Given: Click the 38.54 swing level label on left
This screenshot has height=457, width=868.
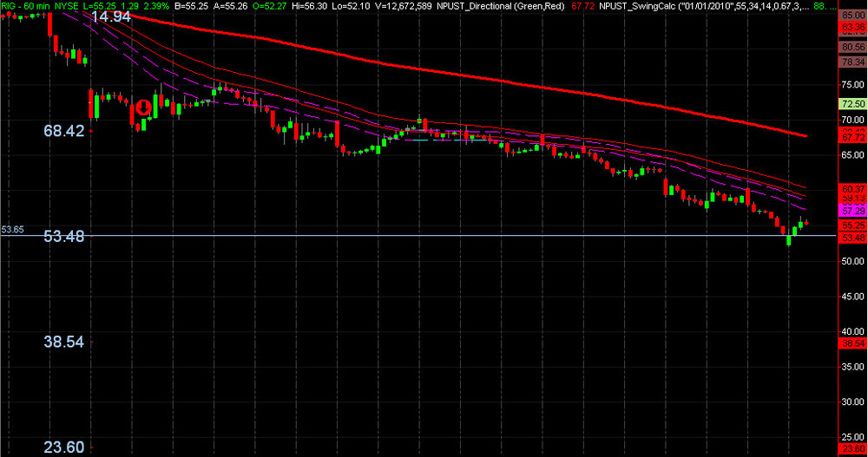Looking at the screenshot, I should (x=64, y=342).
